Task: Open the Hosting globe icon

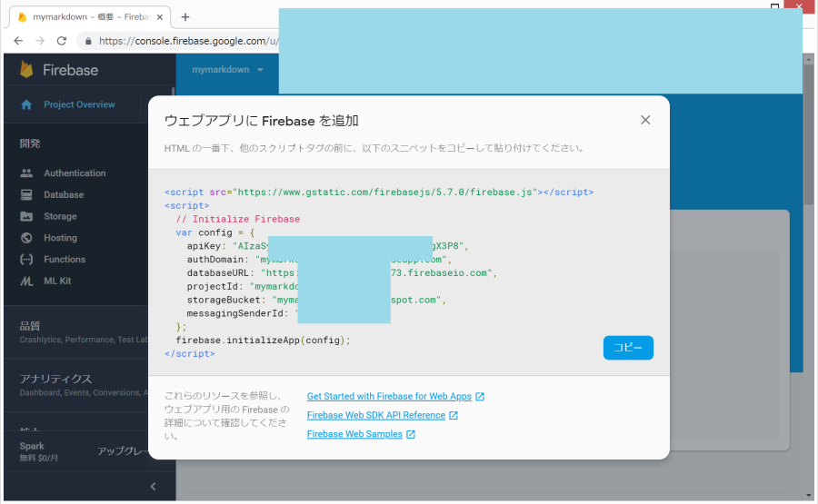Action: coord(26,238)
